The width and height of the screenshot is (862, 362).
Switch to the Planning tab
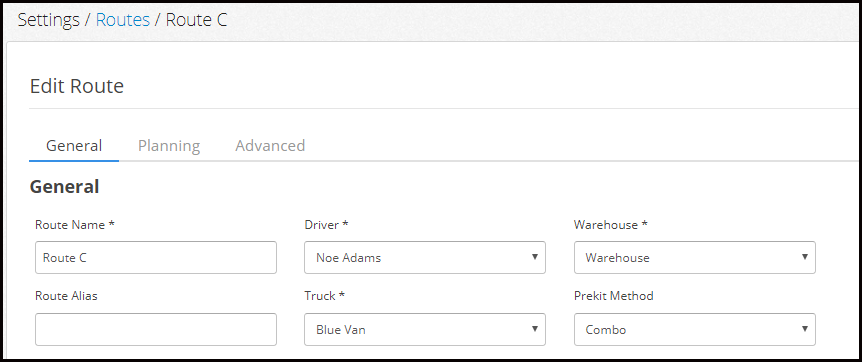tap(169, 146)
